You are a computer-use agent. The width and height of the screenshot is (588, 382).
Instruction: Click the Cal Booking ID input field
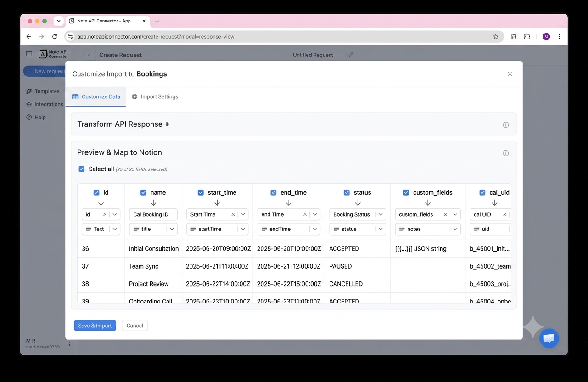coord(153,214)
